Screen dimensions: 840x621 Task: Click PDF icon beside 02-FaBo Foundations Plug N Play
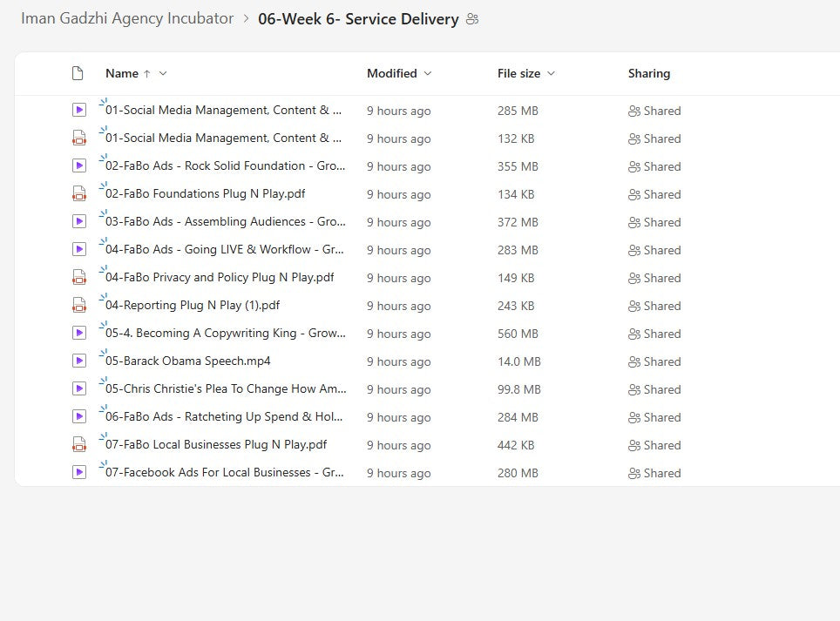coord(79,193)
